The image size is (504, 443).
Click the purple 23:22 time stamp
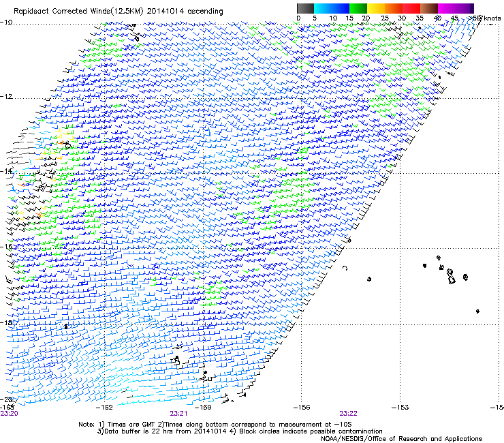(x=349, y=414)
